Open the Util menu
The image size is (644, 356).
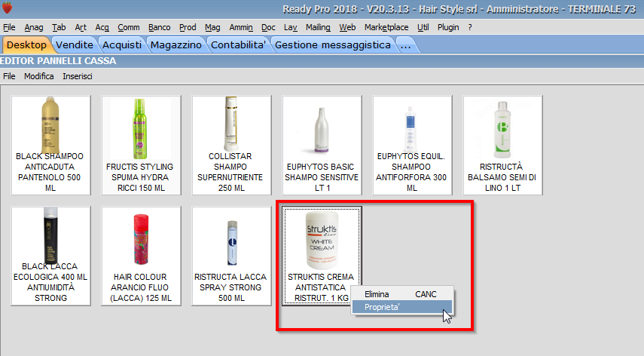423,27
